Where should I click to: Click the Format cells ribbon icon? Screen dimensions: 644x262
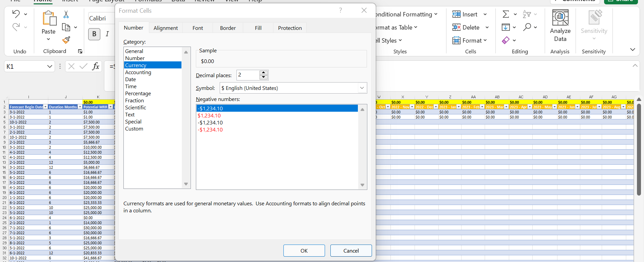pos(456,40)
